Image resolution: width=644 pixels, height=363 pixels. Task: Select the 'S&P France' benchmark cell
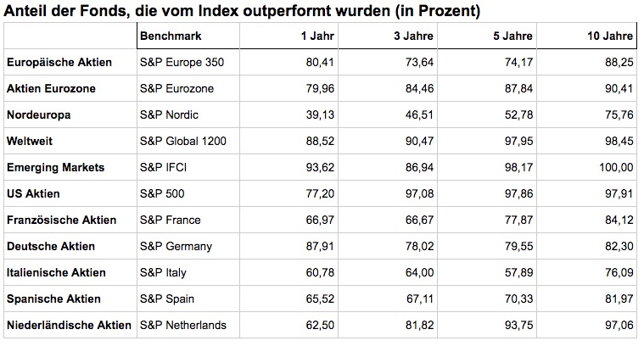170,220
